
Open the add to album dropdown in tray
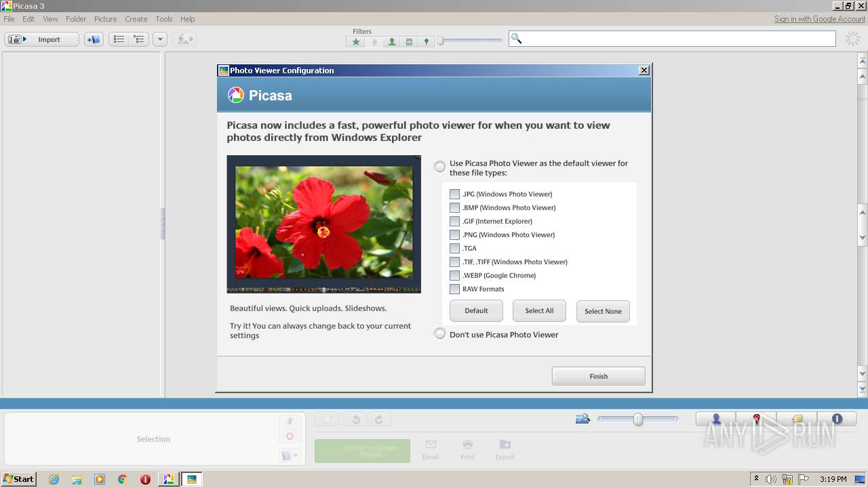pyautogui.click(x=290, y=455)
